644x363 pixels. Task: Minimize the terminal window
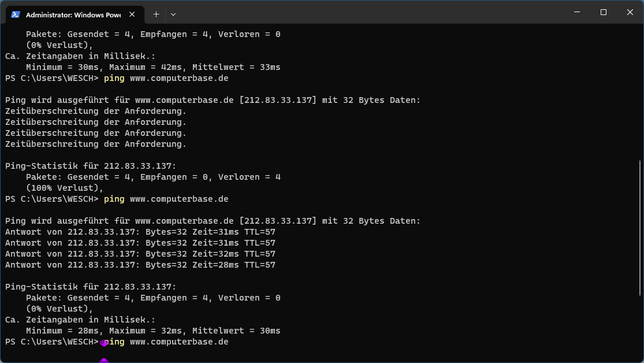(577, 12)
